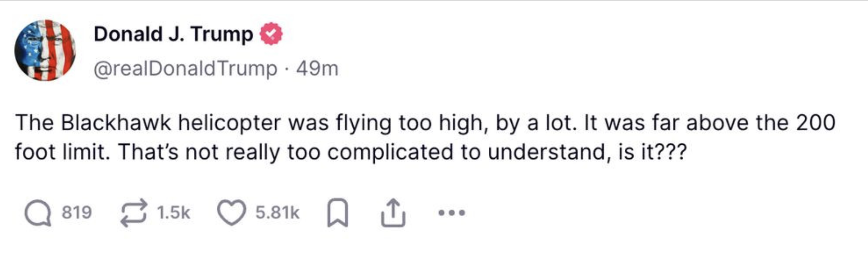This screenshot has height=255, width=868.
Task: Click the 1.5k reposts count
Action: click(x=174, y=212)
